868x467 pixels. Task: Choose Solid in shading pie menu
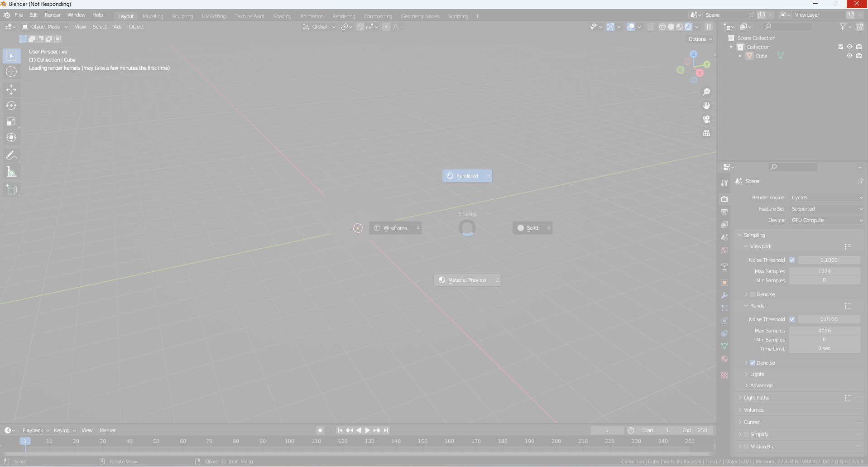[x=532, y=228]
